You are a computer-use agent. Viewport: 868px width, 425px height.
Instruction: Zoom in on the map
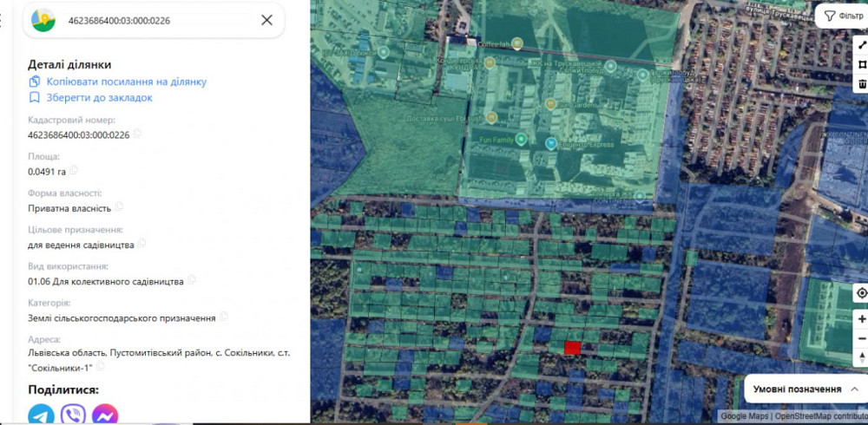(x=861, y=319)
